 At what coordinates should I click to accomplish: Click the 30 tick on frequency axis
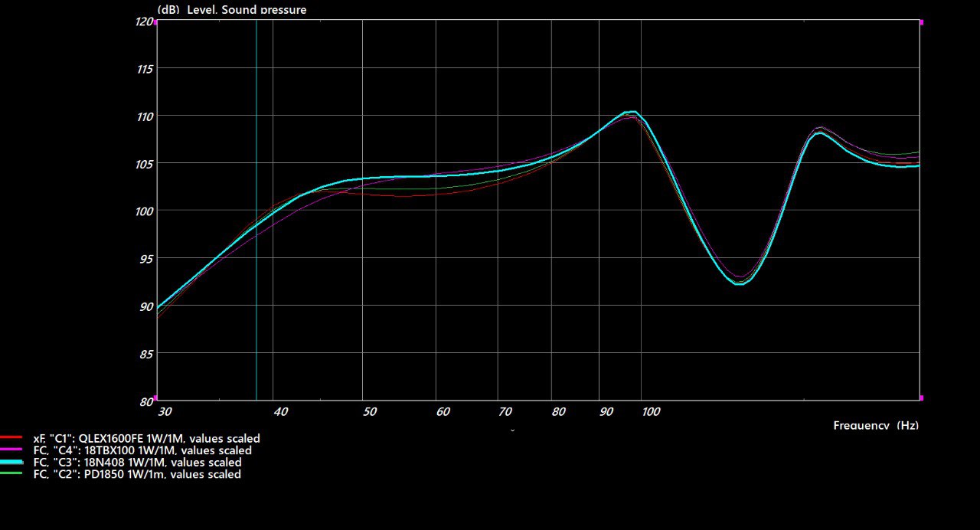tap(164, 412)
